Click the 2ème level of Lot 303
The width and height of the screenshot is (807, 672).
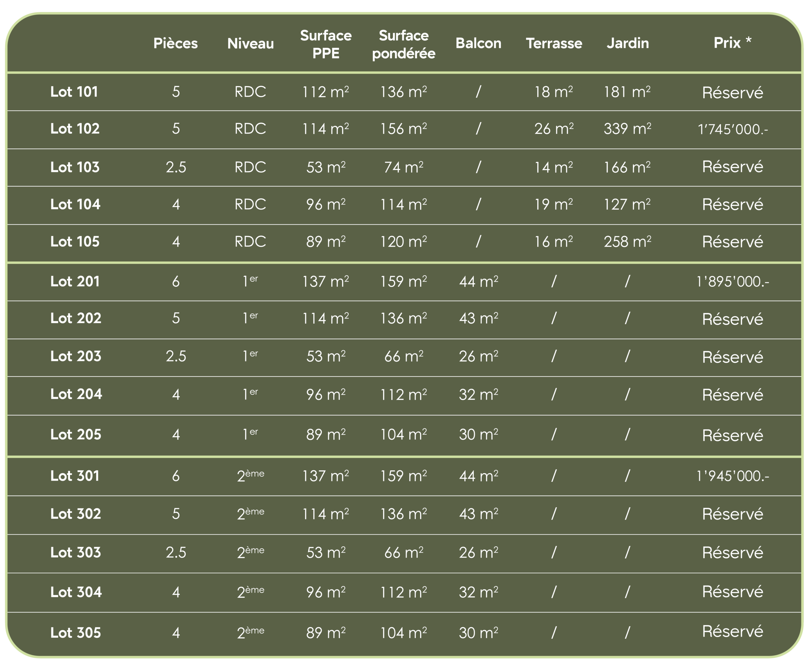tap(251, 552)
